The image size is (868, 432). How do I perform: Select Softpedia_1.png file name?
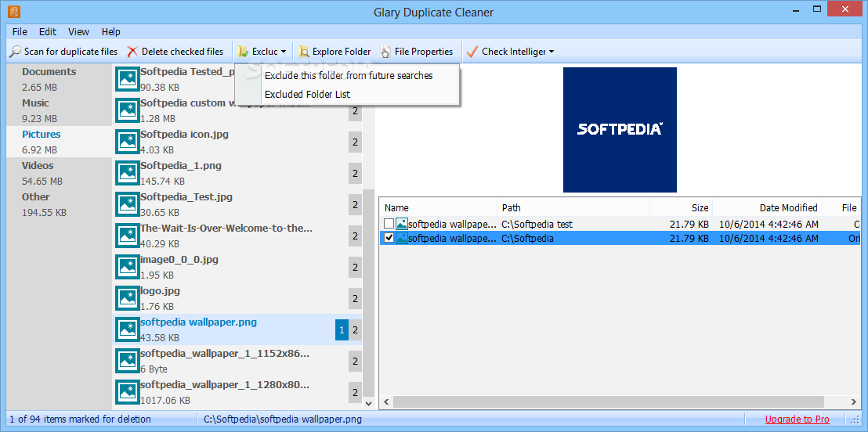[x=181, y=165]
